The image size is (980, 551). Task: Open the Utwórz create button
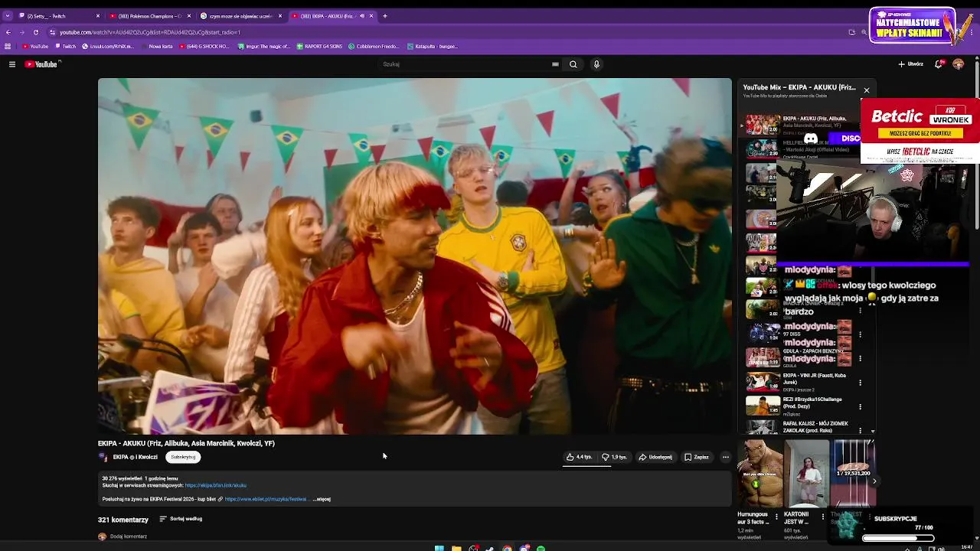911,64
